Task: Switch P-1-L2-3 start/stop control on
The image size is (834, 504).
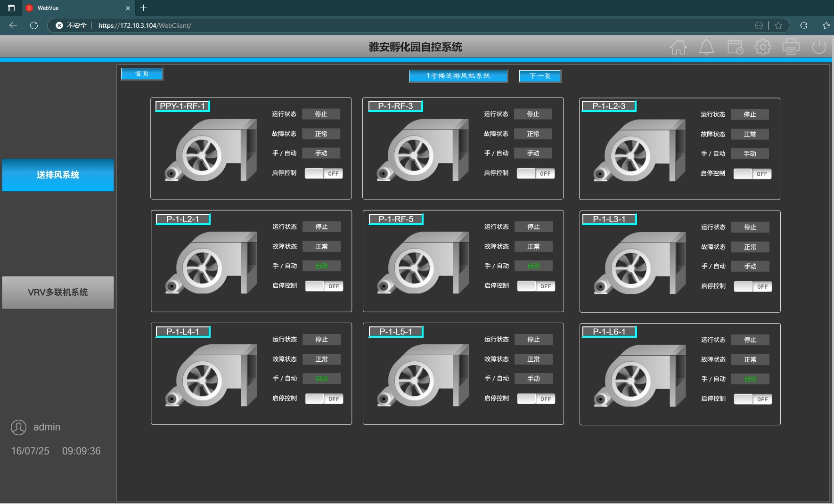Action: click(752, 174)
